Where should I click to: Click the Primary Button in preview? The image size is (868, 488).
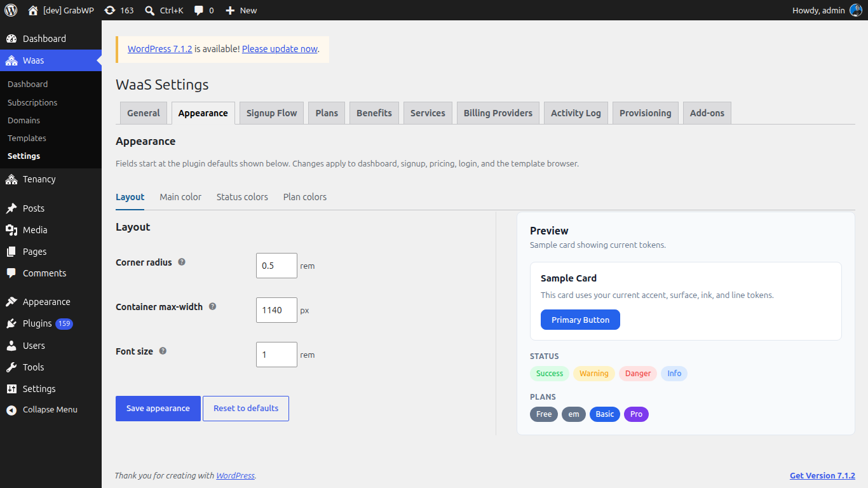pyautogui.click(x=580, y=320)
